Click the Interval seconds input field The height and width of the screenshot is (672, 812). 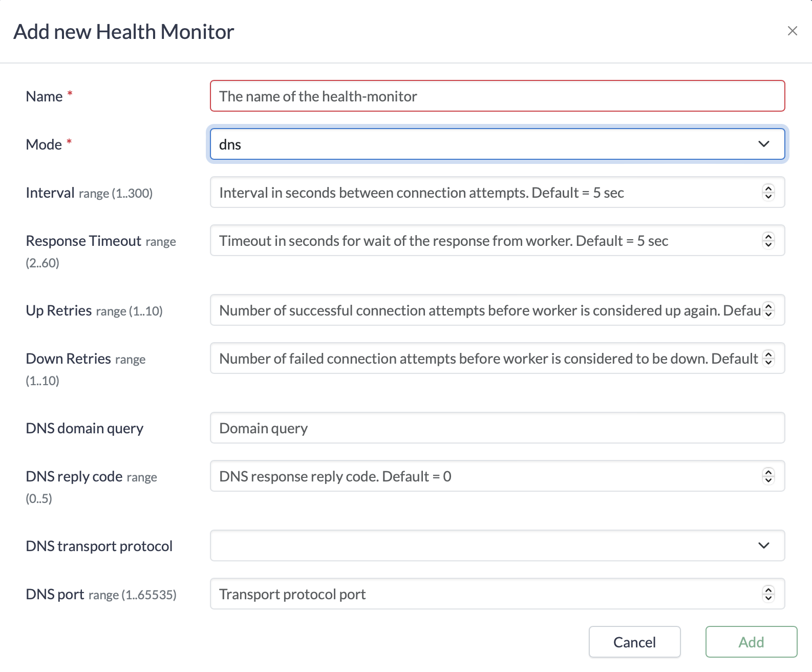[486, 193]
